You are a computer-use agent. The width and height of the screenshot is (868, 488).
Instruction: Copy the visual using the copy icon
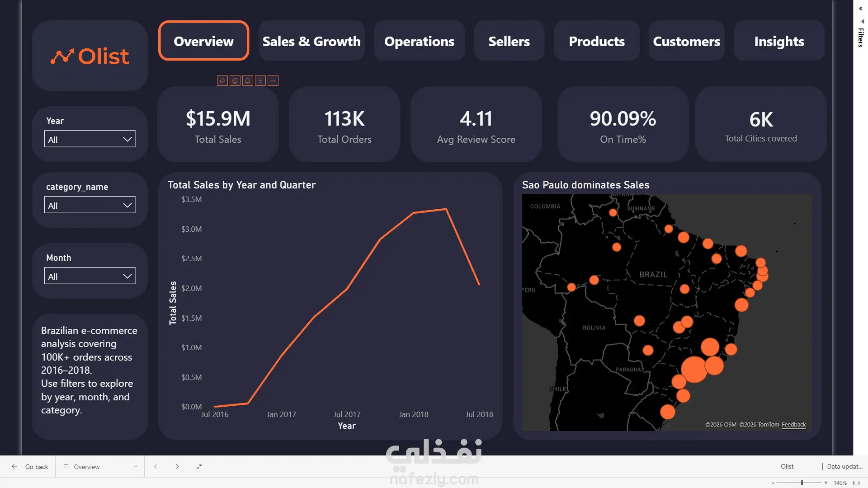click(x=235, y=81)
